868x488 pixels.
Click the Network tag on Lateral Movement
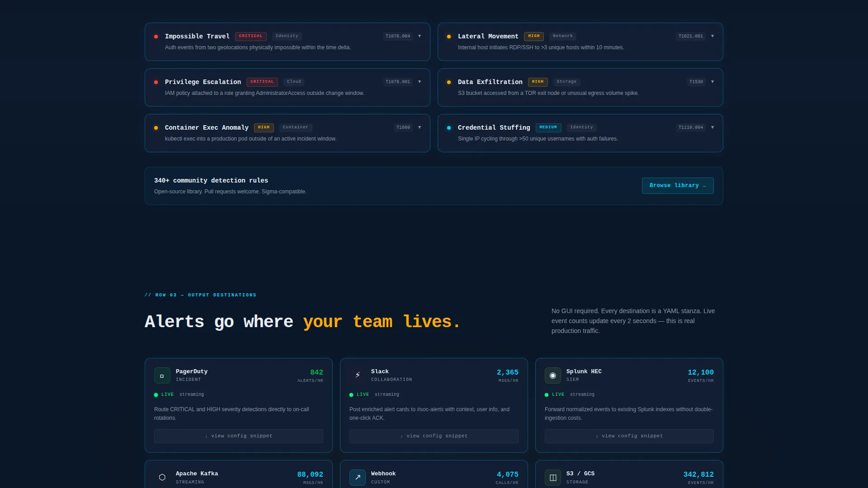pyautogui.click(x=563, y=36)
